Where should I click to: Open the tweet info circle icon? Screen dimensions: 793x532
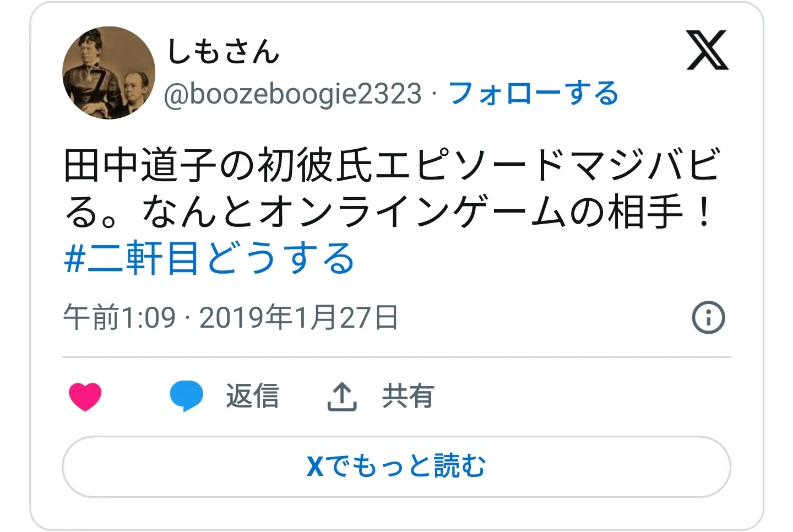click(708, 317)
